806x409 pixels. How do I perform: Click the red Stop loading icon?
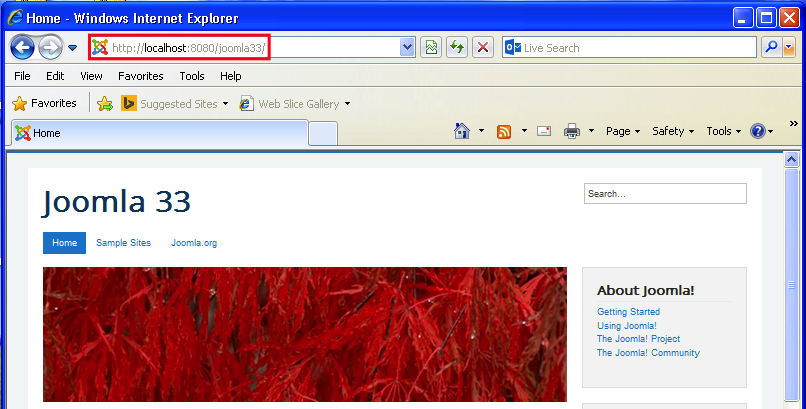(x=483, y=48)
